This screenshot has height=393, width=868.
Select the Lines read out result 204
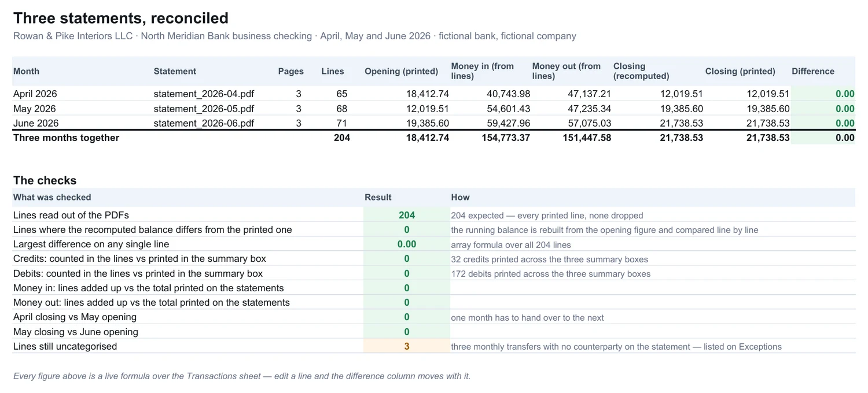coord(407,215)
